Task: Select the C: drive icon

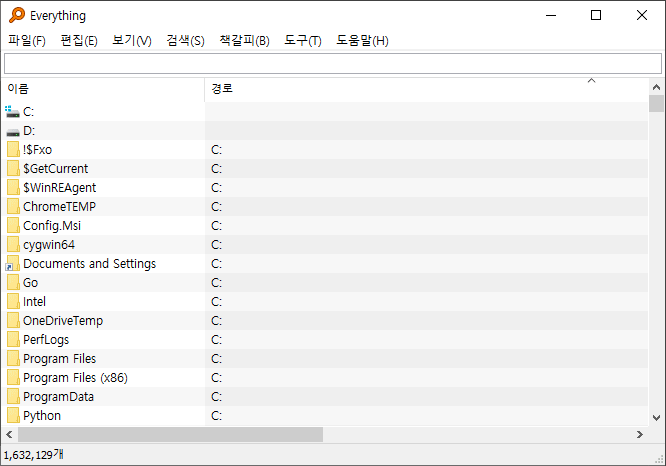Action: click(x=12, y=112)
